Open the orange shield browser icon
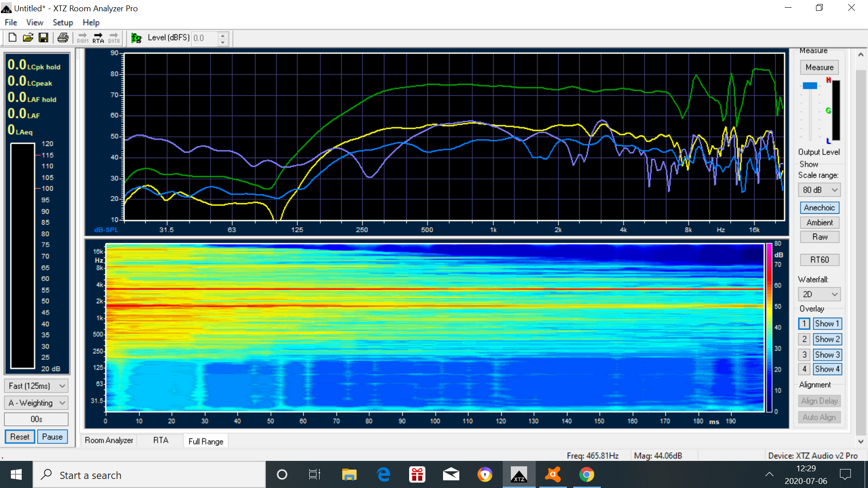 485,474
